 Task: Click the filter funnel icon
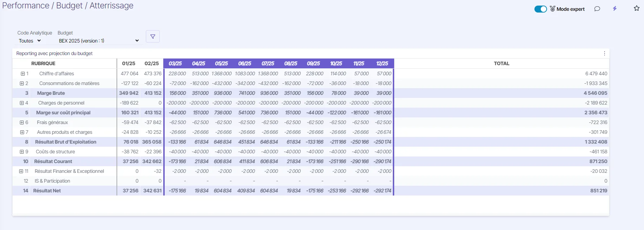pos(153,37)
